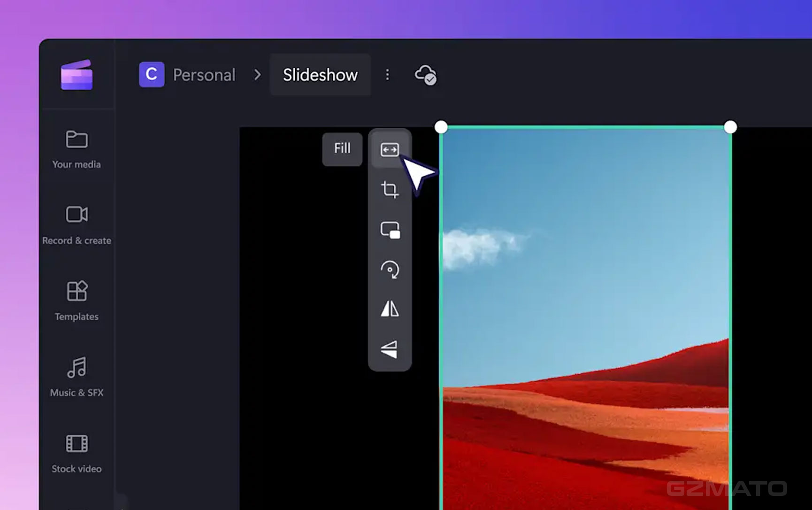Viewport: 812px width, 510px height.
Task: Expand the breadcrumb chevron after Personal
Action: tap(257, 75)
